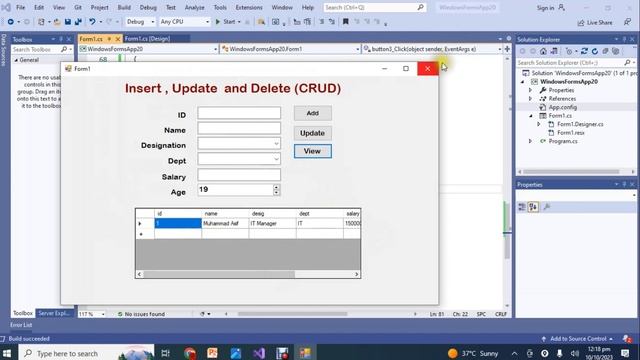Select Form1.resx in Solution Explorer
640x360 pixels.
(570, 133)
